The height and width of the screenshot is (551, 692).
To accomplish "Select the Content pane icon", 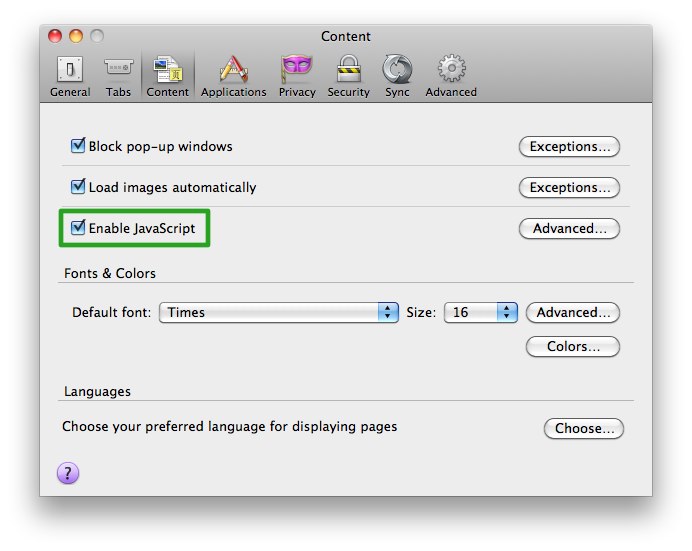I will 168,69.
